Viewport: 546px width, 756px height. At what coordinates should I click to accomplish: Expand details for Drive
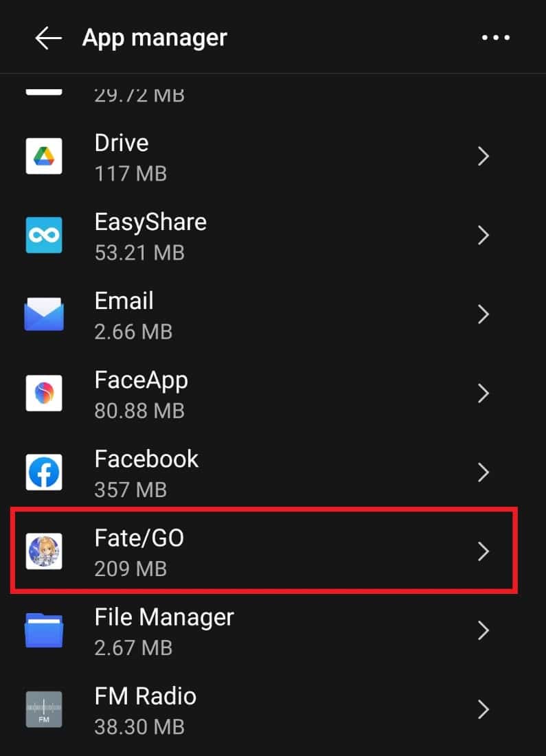(483, 156)
